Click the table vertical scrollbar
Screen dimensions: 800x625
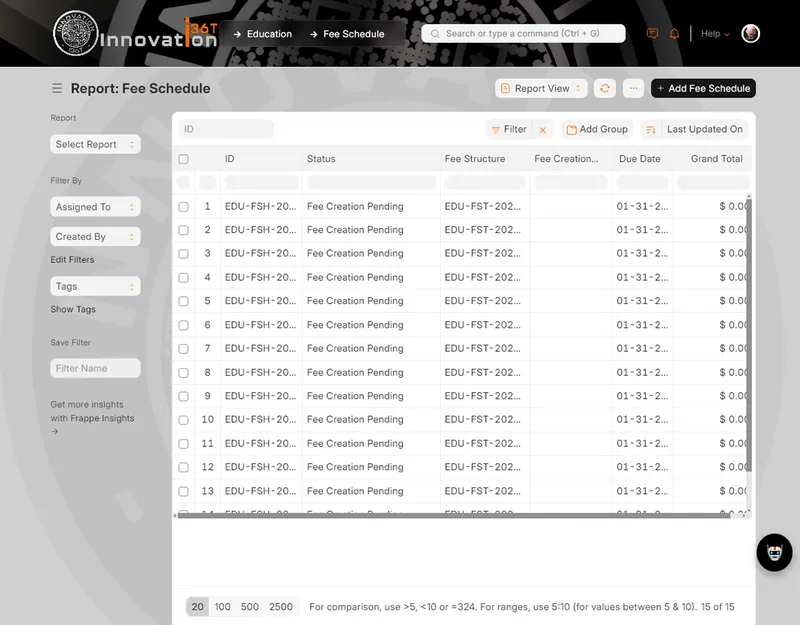749,335
